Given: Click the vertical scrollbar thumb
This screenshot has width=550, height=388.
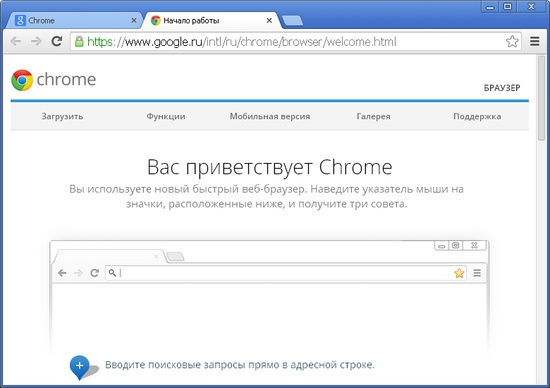Looking at the screenshot, I should click(542, 98).
